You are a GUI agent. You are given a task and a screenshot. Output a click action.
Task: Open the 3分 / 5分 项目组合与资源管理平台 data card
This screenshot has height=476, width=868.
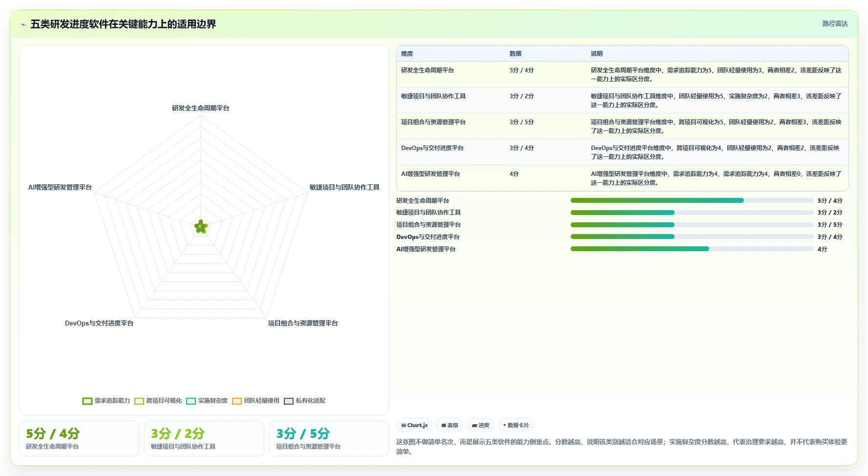click(329, 438)
